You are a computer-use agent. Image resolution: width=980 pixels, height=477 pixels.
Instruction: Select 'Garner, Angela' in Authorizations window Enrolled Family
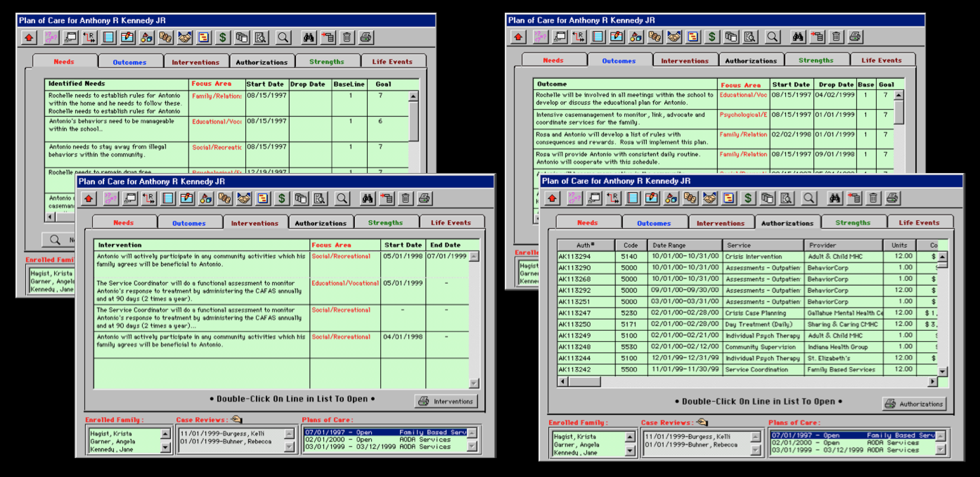coord(588,444)
